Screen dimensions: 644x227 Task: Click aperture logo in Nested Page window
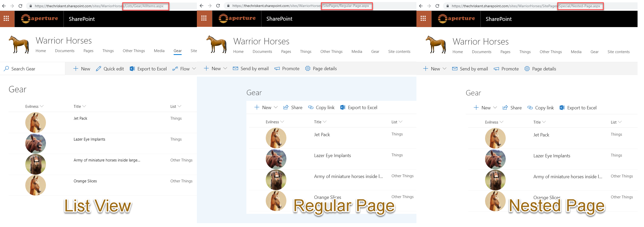456,19
